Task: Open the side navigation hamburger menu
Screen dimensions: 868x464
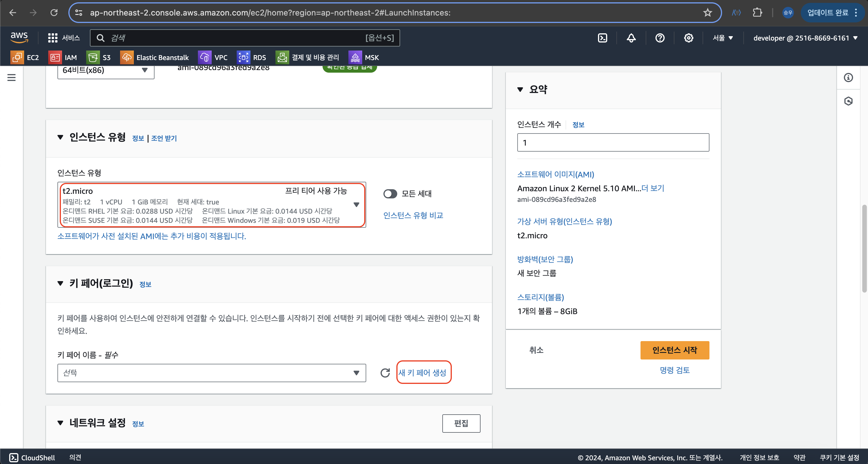Action: pos(11,78)
